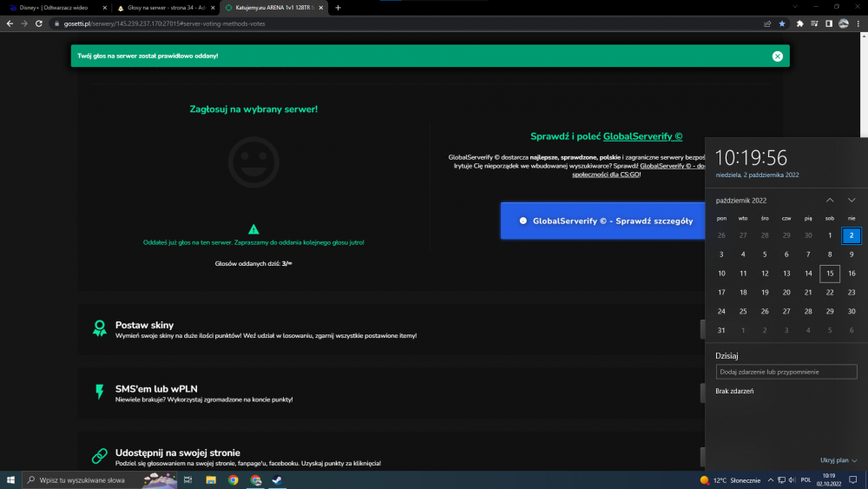868x489 pixels.
Task: Open Steam from the taskbar
Action: (278, 480)
